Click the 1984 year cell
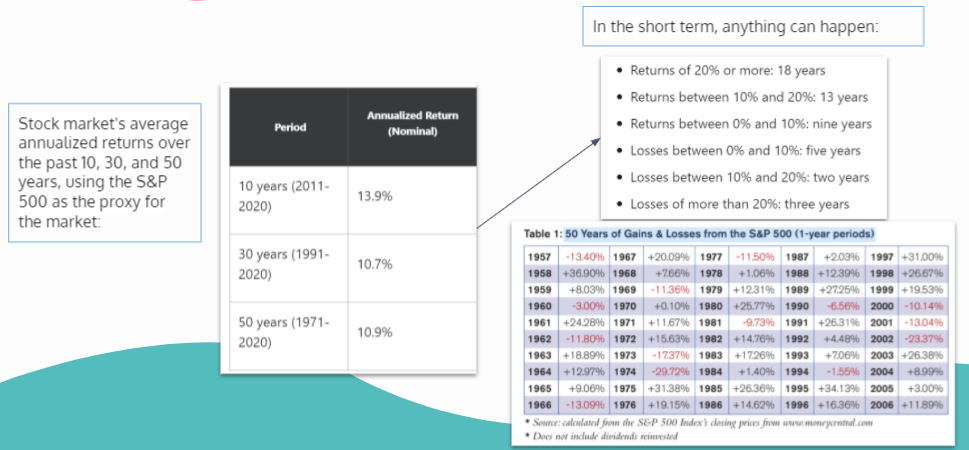Viewport: 969px width, 450px height. coord(711,372)
